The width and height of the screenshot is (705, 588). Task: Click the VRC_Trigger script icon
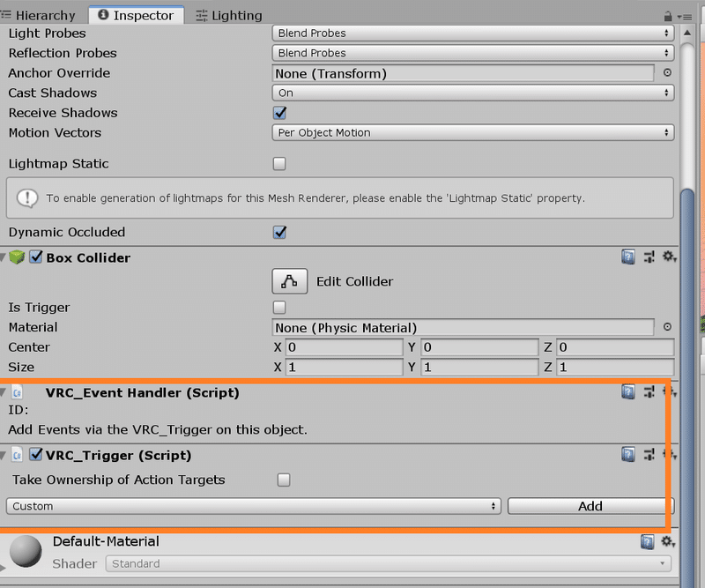pyautogui.click(x=17, y=455)
